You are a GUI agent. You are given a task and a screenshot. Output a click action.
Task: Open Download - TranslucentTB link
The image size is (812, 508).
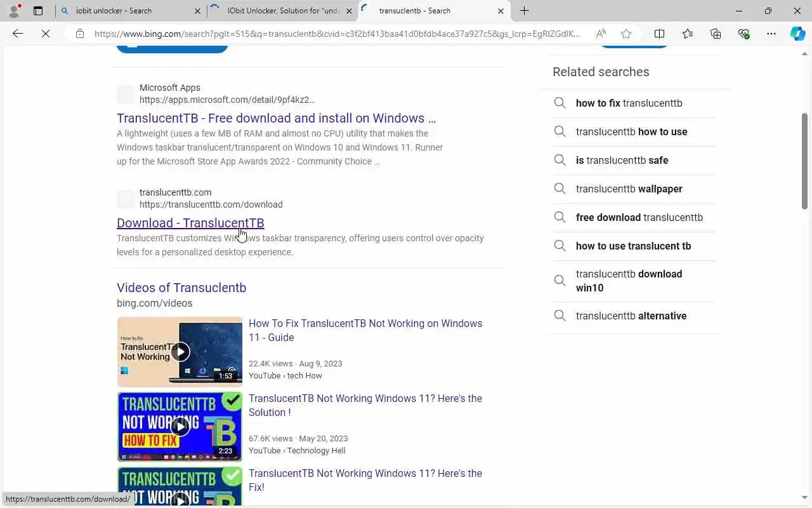(x=190, y=223)
